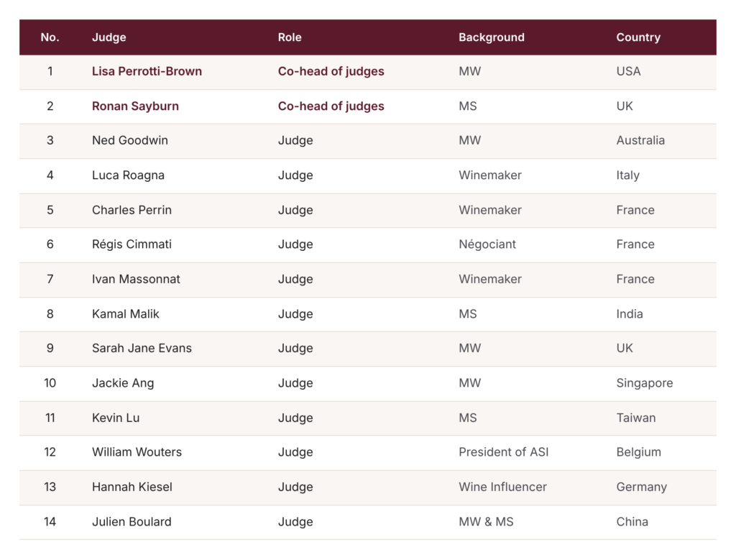Select Lisa Perrotti-Brown name
The image size is (736, 560).
click(147, 71)
